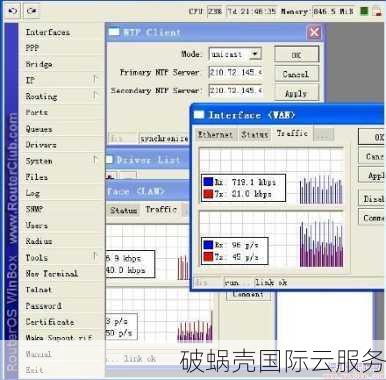Click Disable in the Interface WAN window

tap(372, 198)
